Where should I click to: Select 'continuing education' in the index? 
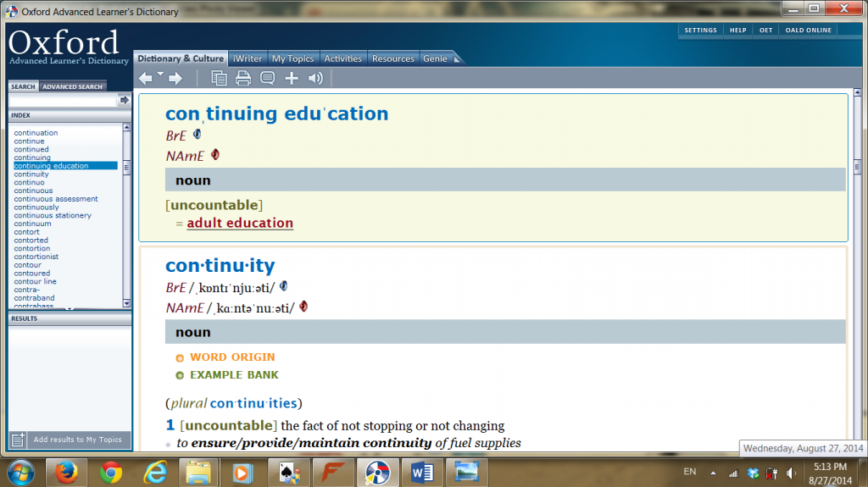65,166
